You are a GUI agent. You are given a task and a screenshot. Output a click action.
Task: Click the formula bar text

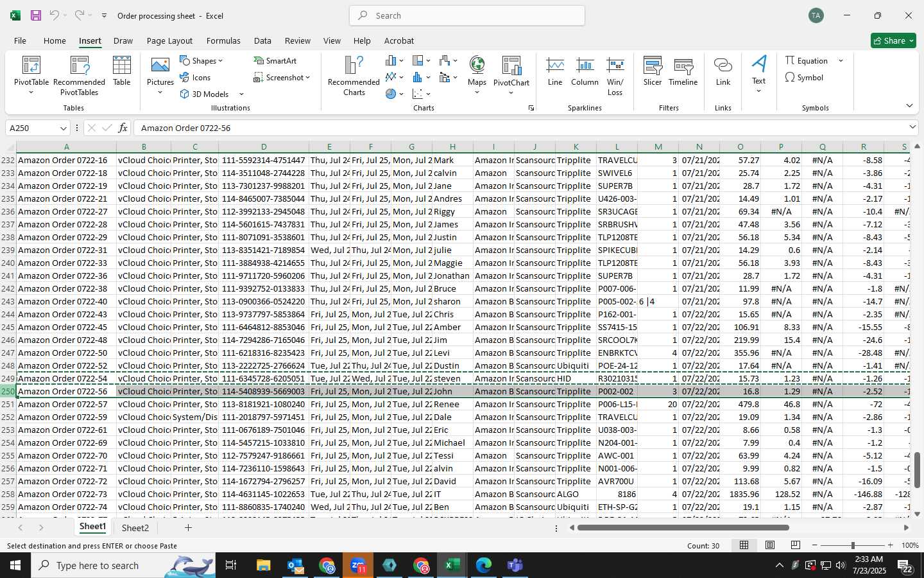pos(186,128)
